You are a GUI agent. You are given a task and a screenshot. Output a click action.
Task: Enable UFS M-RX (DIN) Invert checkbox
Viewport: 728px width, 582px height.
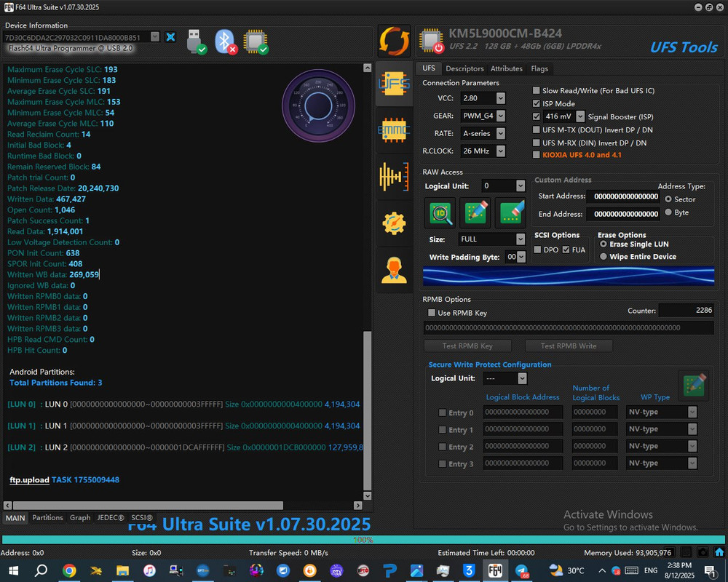point(537,143)
